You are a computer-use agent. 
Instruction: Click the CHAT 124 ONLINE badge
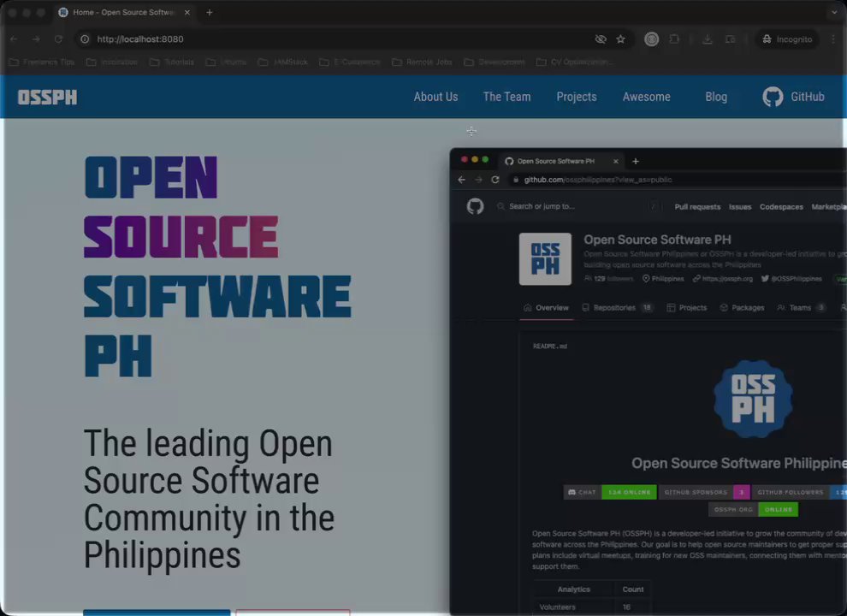click(x=610, y=492)
